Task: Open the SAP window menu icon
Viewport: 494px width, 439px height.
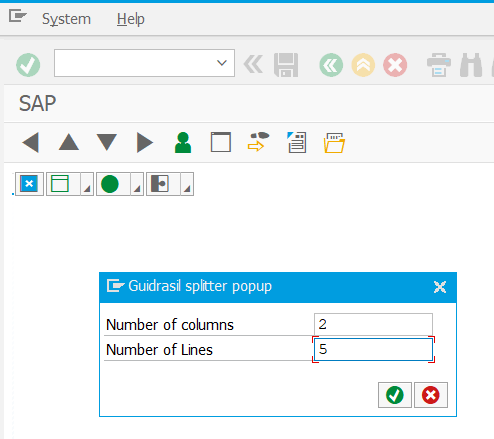Action: [x=17, y=16]
